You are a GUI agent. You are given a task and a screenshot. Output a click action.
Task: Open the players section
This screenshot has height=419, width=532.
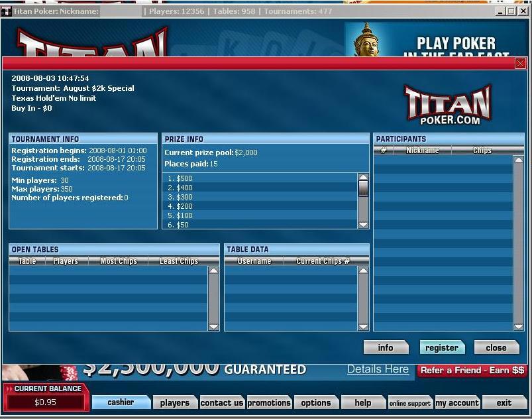tap(175, 402)
